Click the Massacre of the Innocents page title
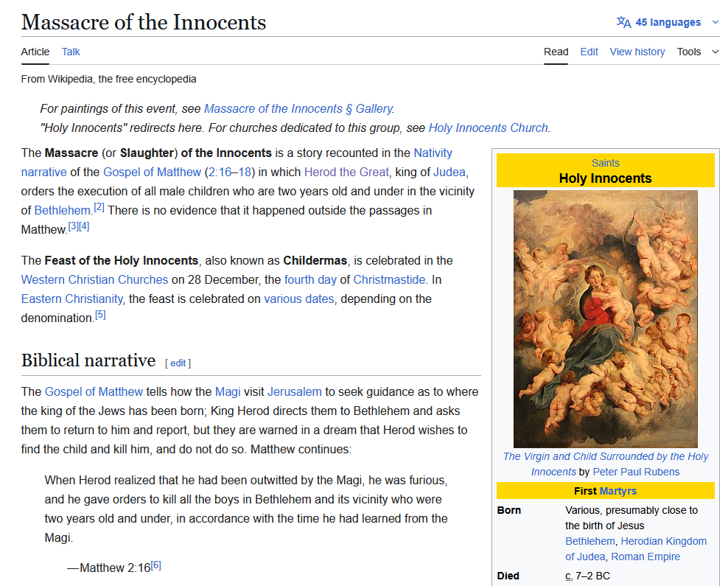 pyautogui.click(x=144, y=22)
